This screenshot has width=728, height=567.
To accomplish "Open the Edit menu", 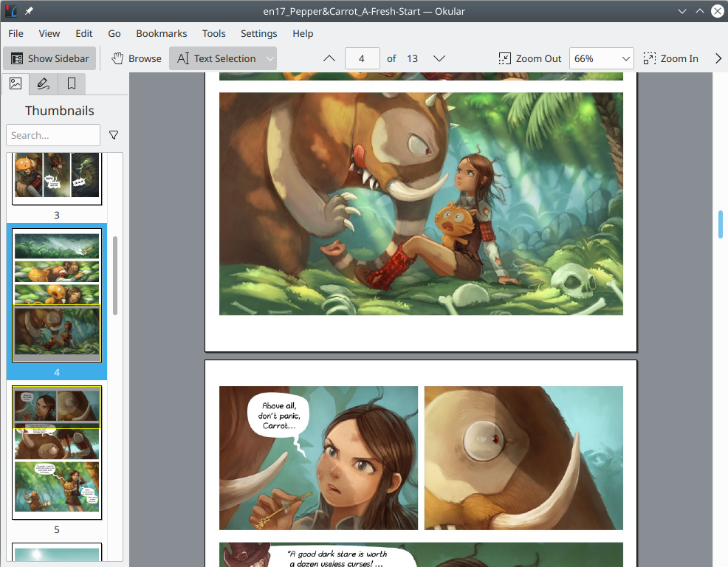I will click(x=84, y=33).
